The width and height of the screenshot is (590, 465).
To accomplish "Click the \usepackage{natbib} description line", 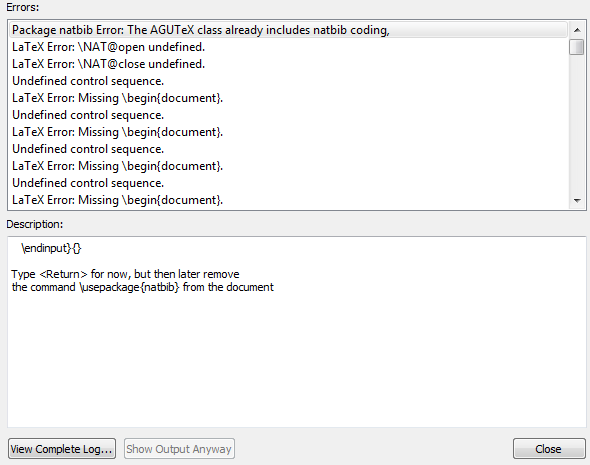I will (x=143, y=287).
